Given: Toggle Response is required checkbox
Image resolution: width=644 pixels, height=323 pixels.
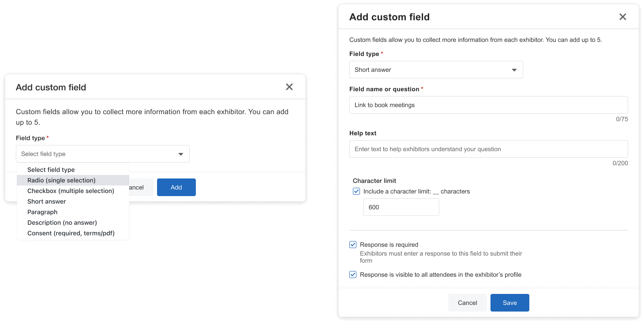Looking at the screenshot, I should pyautogui.click(x=353, y=245).
